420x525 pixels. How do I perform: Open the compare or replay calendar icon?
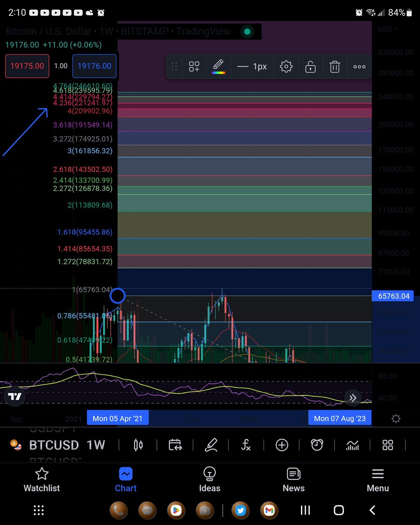(x=175, y=445)
